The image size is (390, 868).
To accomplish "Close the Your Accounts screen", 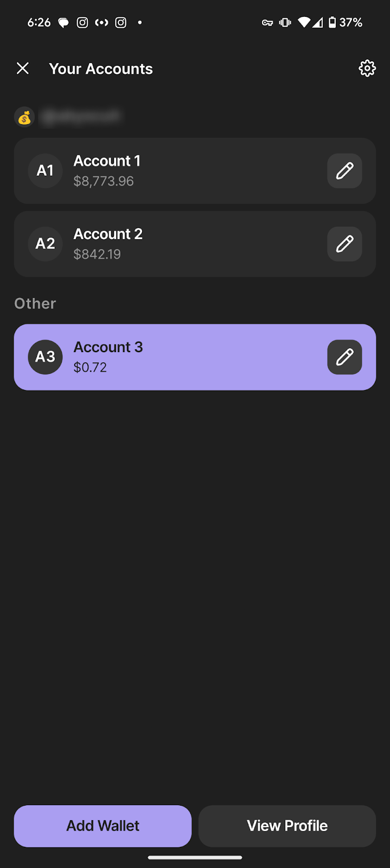I will [x=23, y=68].
